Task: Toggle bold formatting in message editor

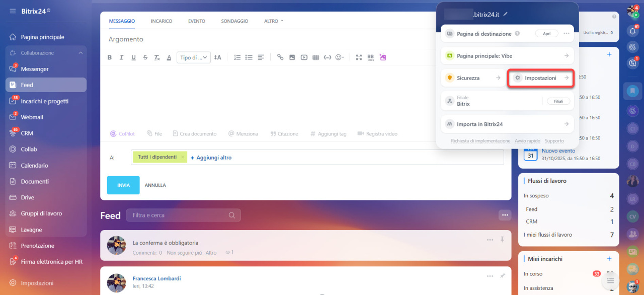Action: 110,57
